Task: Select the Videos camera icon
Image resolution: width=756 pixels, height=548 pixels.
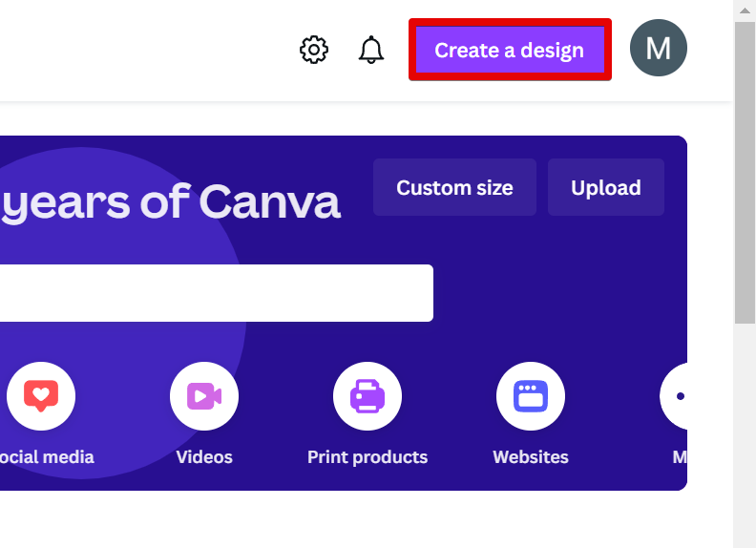Action: tap(204, 395)
